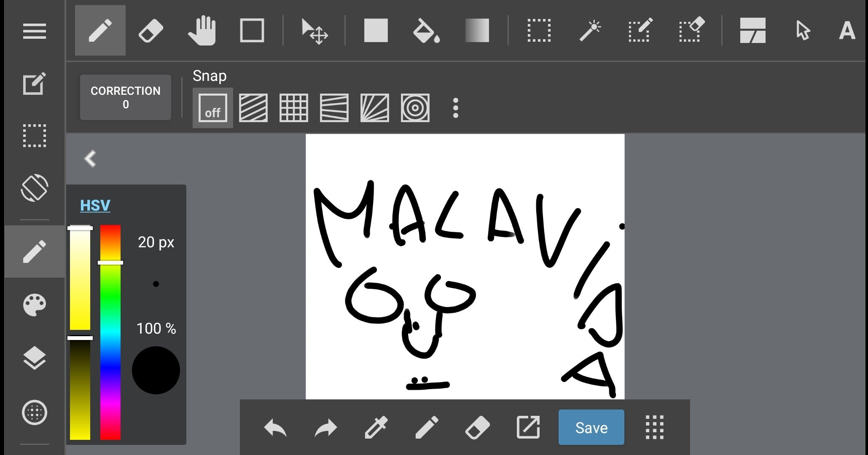Click the Save button

pos(590,428)
